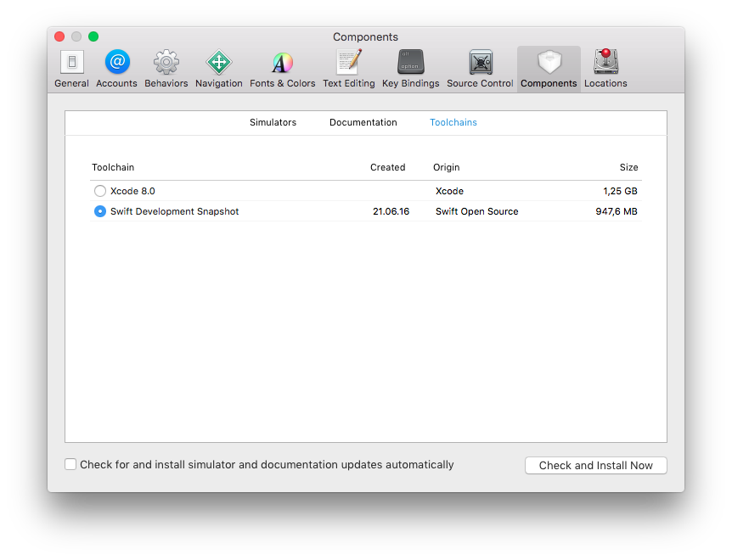732x560 pixels.
Task: Open the Text Editing preferences pane
Action: (x=349, y=69)
